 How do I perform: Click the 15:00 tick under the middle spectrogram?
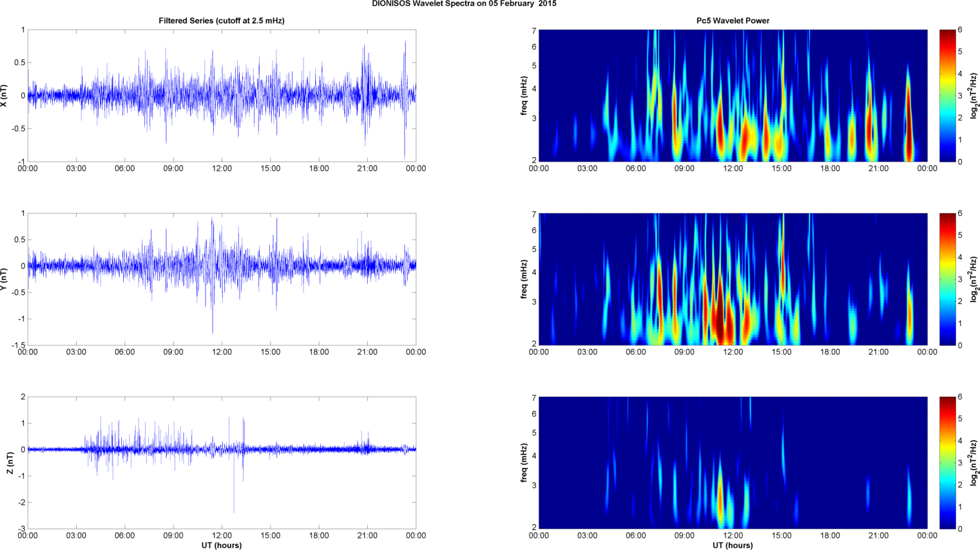point(782,352)
